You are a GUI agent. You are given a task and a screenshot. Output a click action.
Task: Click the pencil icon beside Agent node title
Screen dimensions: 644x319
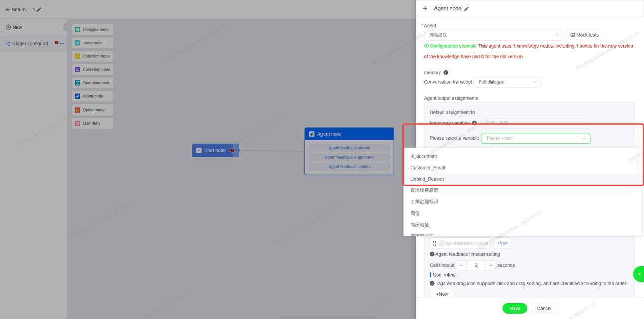click(466, 9)
